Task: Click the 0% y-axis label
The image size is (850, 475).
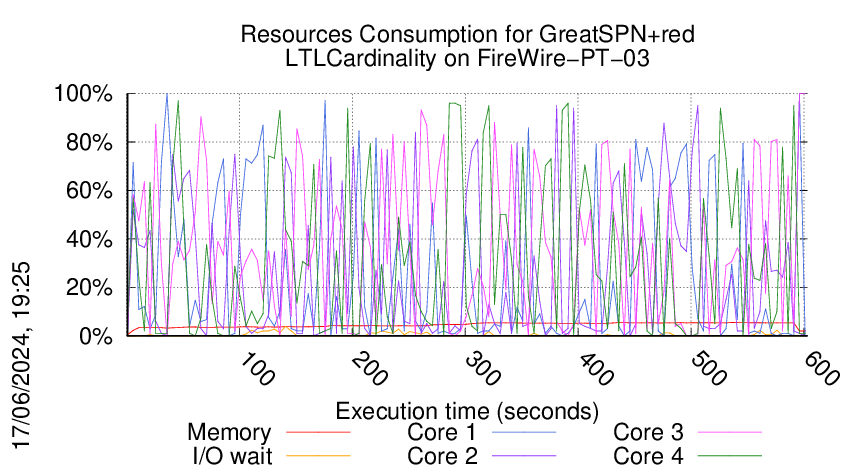Action: point(95,336)
